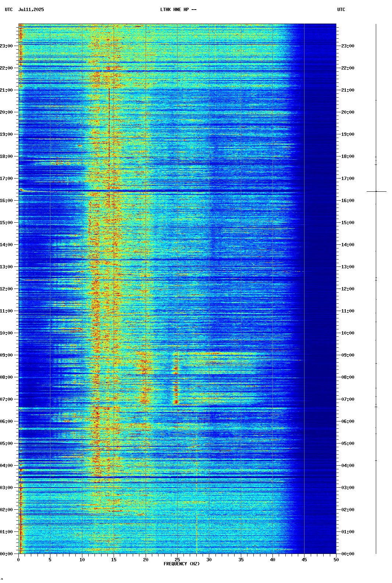Click the right-side 15:00 time label
This screenshot has width=392, height=583.
348,223
